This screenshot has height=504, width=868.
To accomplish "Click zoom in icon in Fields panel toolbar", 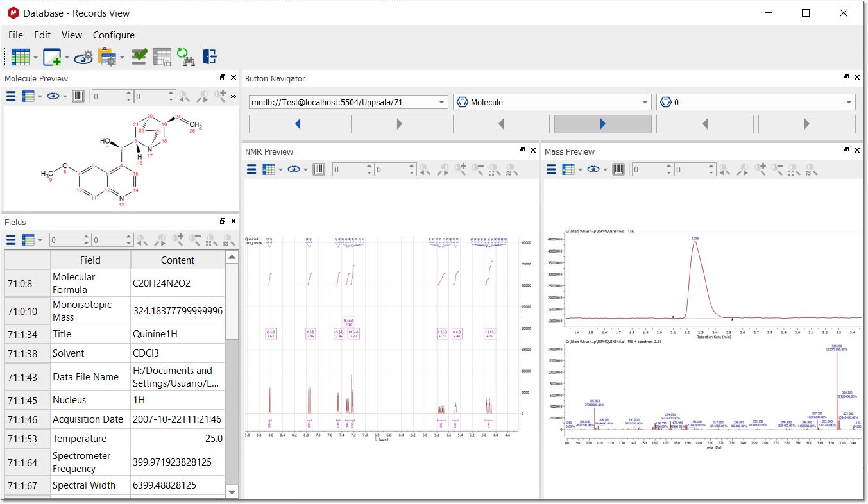I will click(x=178, y=239).
